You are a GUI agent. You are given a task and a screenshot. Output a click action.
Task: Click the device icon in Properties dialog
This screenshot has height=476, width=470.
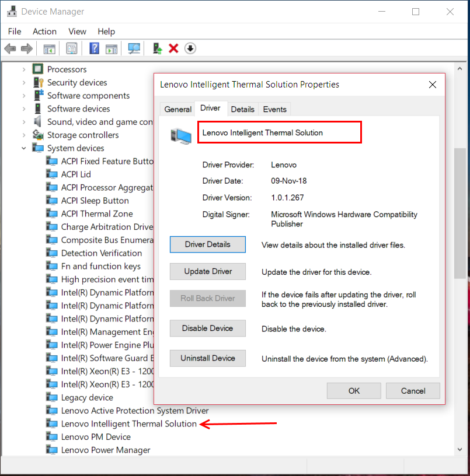(x=181, y=136)
